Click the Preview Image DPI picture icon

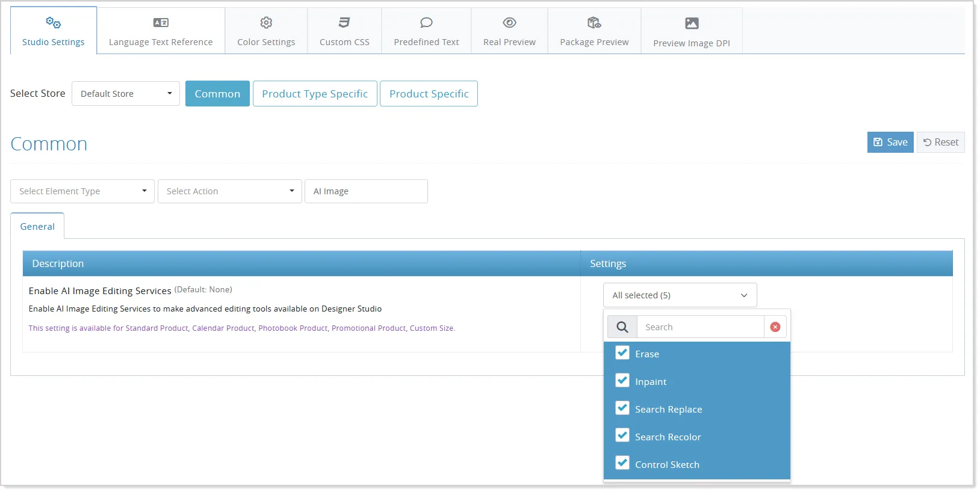[692, 23]
